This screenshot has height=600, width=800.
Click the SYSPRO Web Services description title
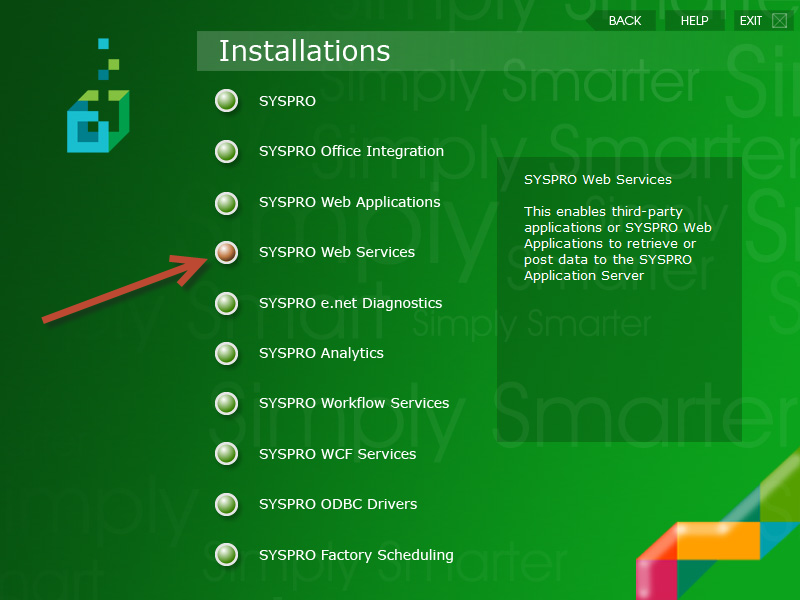tap(598, 180)
